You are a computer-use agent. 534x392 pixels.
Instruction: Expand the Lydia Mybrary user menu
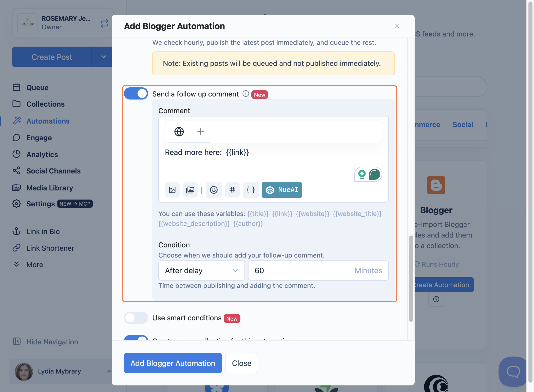[x=109, y=371]
